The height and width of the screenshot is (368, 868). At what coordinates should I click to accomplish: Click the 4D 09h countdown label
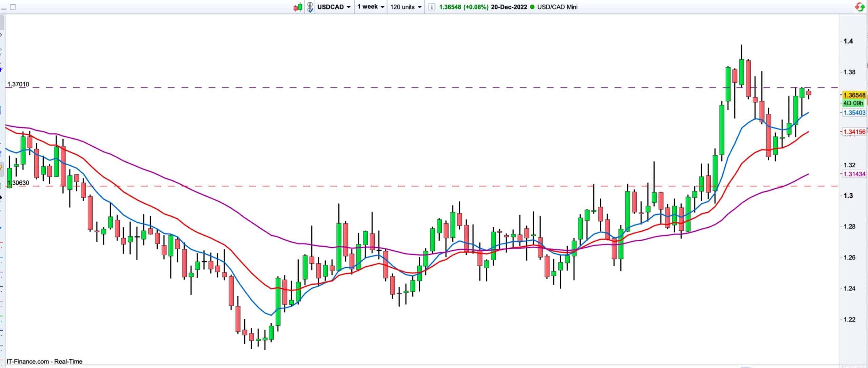pyautogui.click(x=853, y=103)
